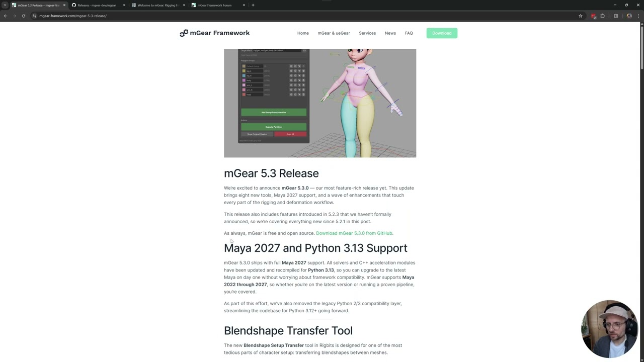The height and width of the screenshot is (362, 644).
Task: Open the Chrome three-dot menu
Action: [638, 16]
